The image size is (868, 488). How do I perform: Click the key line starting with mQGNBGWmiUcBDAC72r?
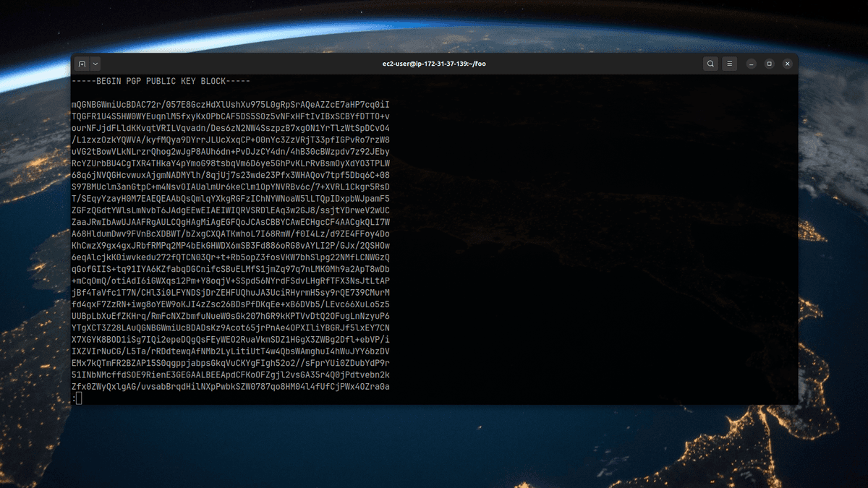point(230,104)
